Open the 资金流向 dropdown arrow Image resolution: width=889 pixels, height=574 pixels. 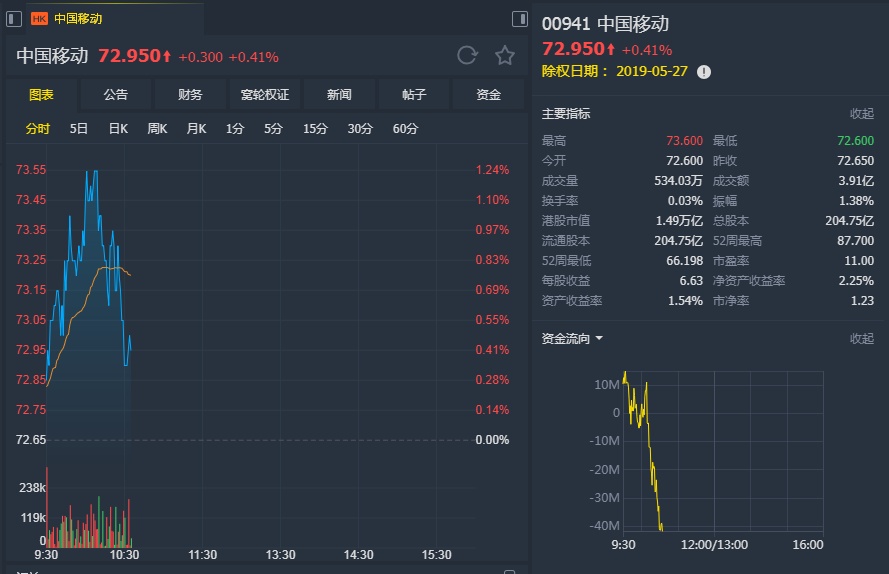tap(600, 339)
